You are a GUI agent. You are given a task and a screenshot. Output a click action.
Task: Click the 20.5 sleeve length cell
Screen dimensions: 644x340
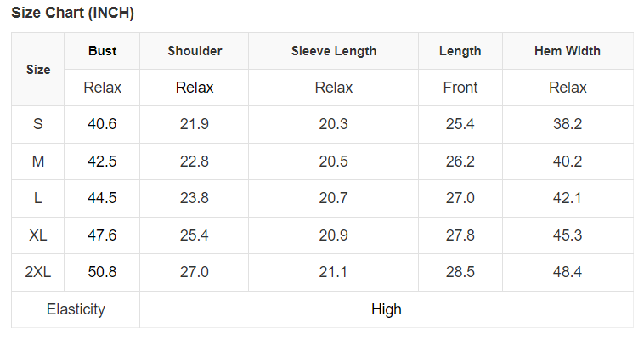coord(333,161)
